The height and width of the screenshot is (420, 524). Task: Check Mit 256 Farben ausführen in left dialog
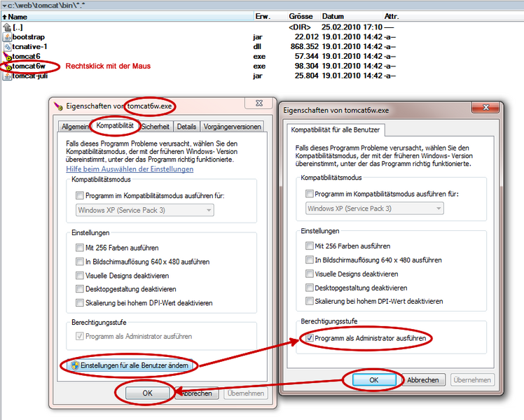pyautogui.click(x=80, y=247)
